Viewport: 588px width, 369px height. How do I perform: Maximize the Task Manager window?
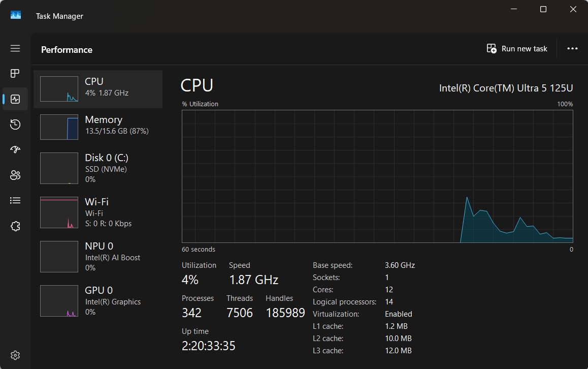click(x=543, y=9)
